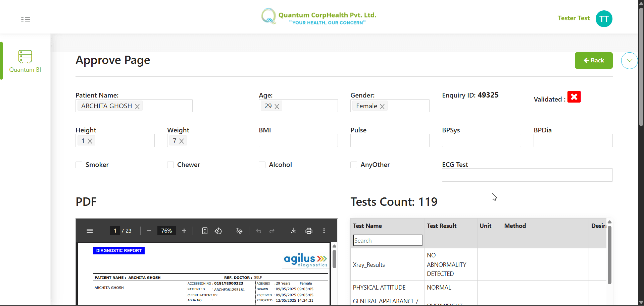Open Quantum BI in the sidebar
This screenshot has width=644, height=306.
pyautogui.click(x=25, y=61)
